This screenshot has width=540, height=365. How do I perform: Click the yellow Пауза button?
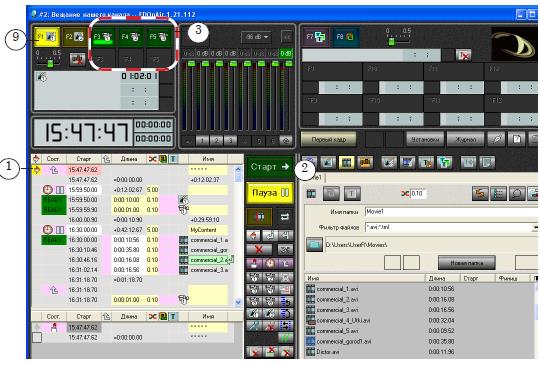(270, 193)
